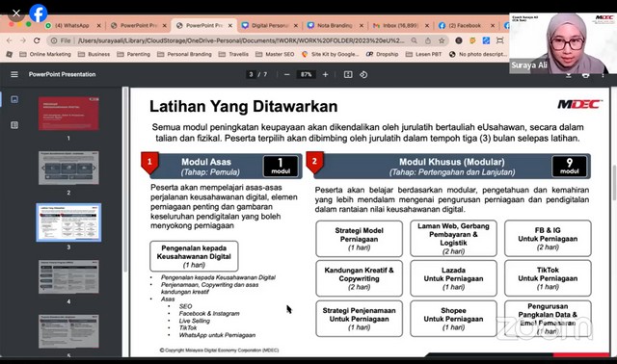Viewport: 617px width, 364px height.
Task: Click the Modul Khusus (Modular) header
Action: 452,167
